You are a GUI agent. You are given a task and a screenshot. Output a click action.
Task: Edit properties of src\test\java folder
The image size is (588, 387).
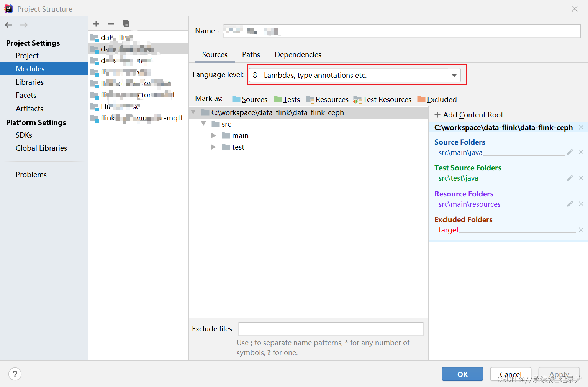click(570, 178)
